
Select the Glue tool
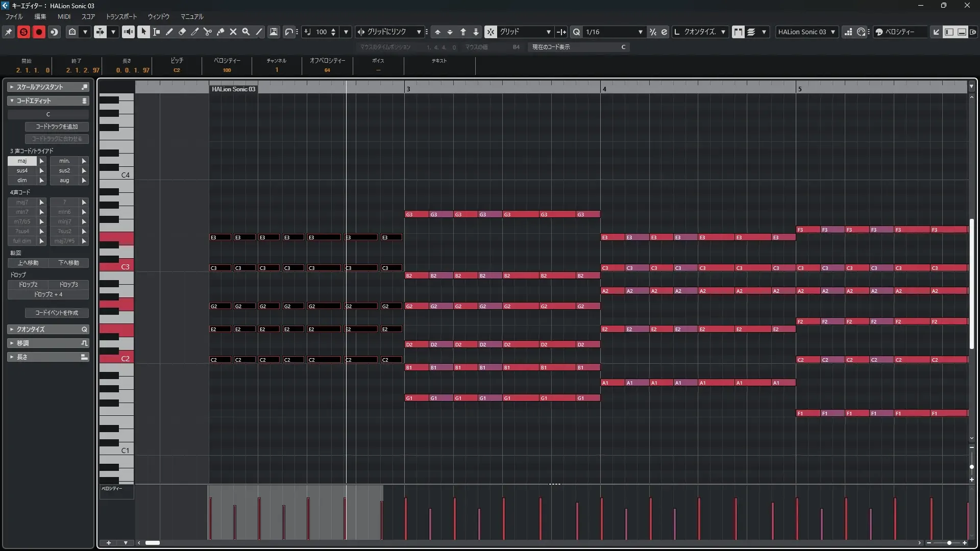(x=220, y=32)
